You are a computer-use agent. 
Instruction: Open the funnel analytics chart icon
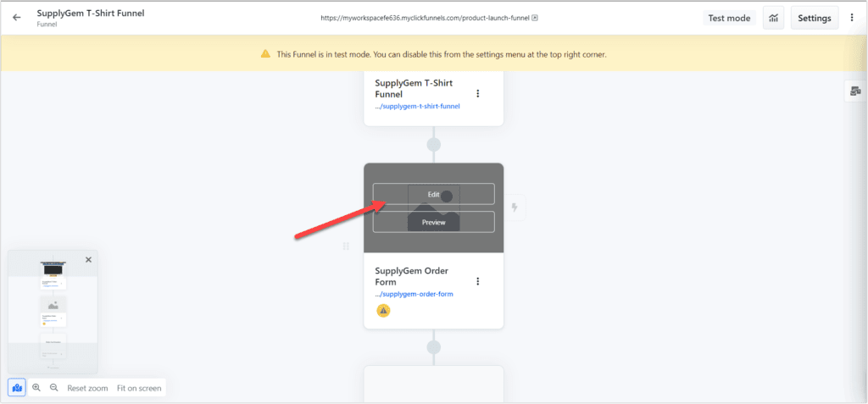[773, 19]
